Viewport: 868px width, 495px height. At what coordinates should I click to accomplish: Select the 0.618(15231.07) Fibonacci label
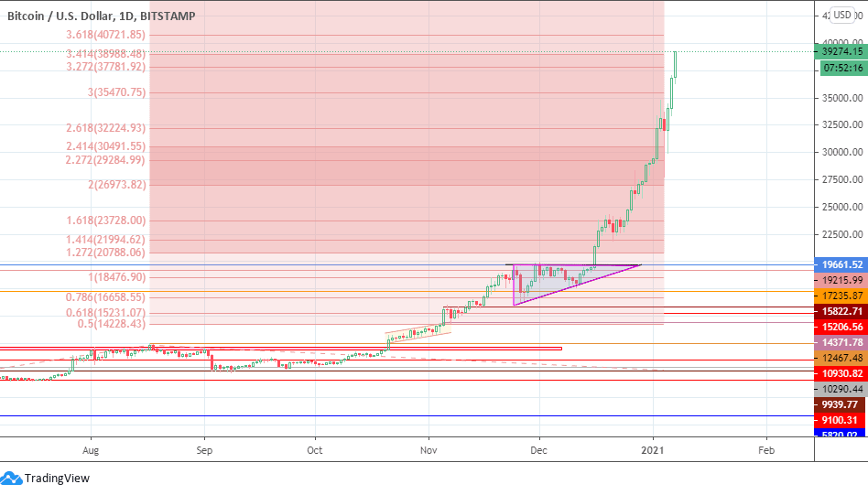[x=105, y=313]
